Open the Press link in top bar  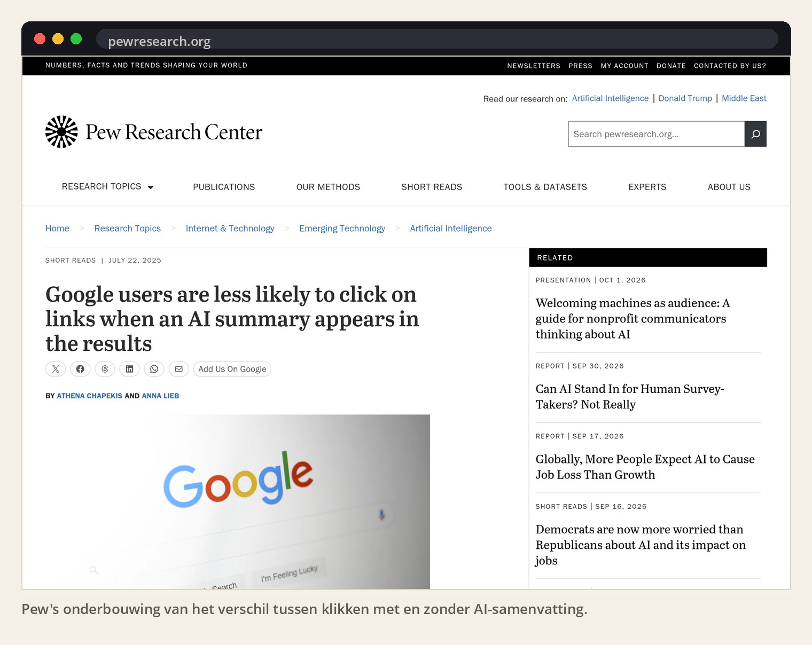pos(580,66)
